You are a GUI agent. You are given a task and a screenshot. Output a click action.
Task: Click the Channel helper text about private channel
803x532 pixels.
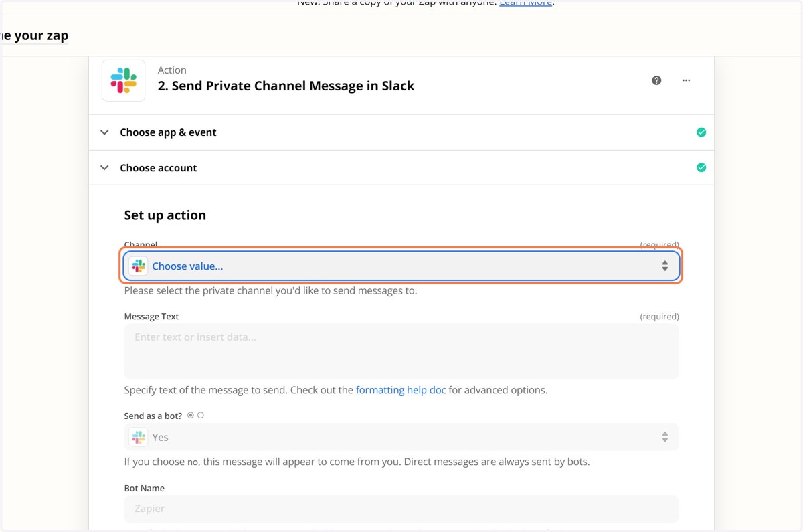pos(270,291)
